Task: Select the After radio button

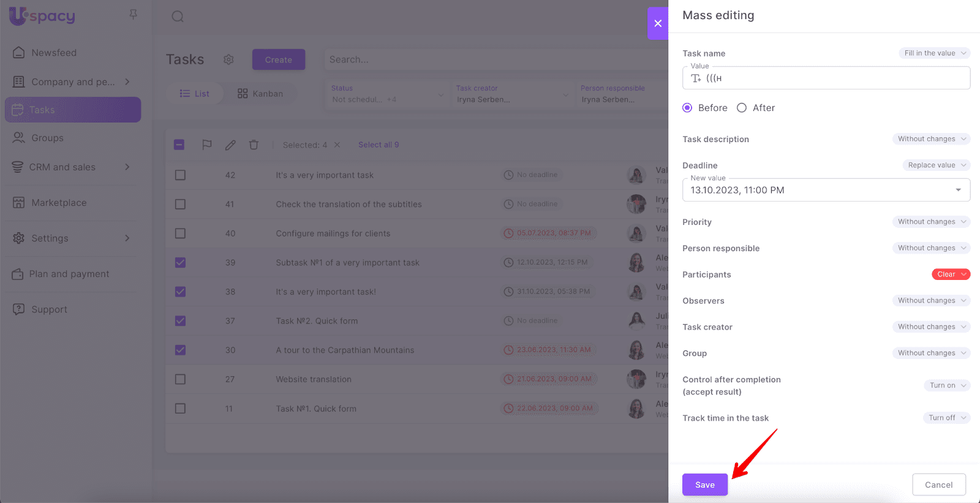Action: [x=742, y=108]
